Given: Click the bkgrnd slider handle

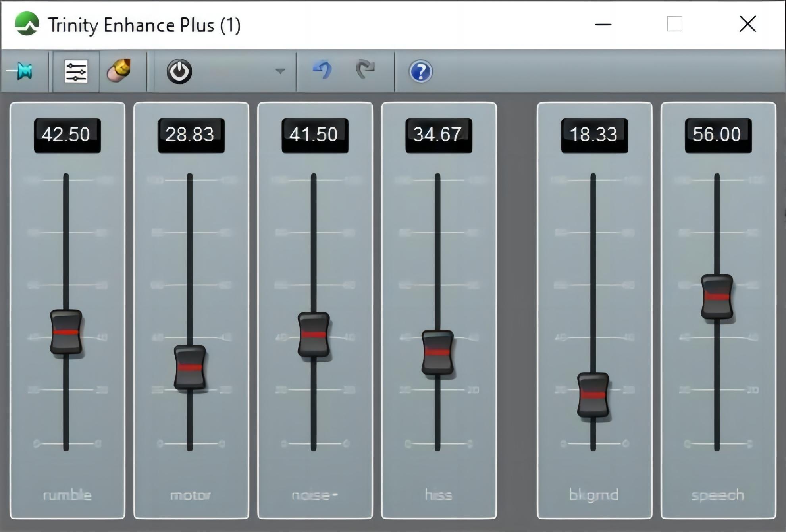Looking at the screenshot, I should (x=593, y=395).
